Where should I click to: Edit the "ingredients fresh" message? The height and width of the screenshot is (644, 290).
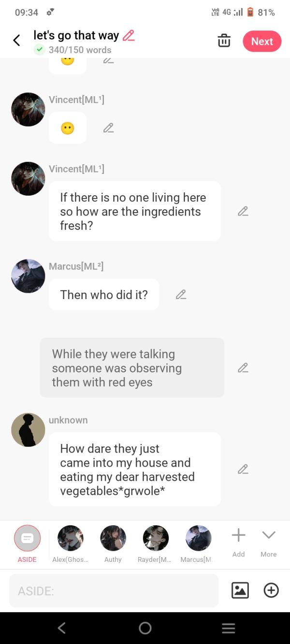coord(243,211)
